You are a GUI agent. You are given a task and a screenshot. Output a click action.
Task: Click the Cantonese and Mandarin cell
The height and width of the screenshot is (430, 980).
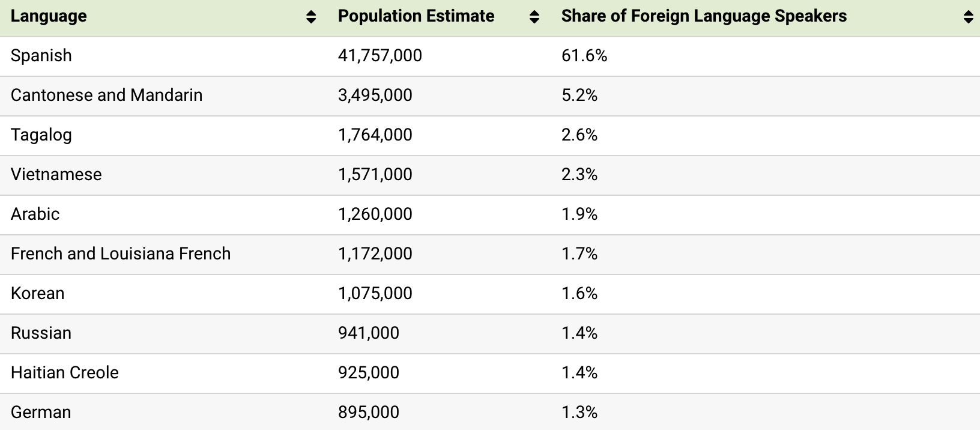(x=106, y=95)
